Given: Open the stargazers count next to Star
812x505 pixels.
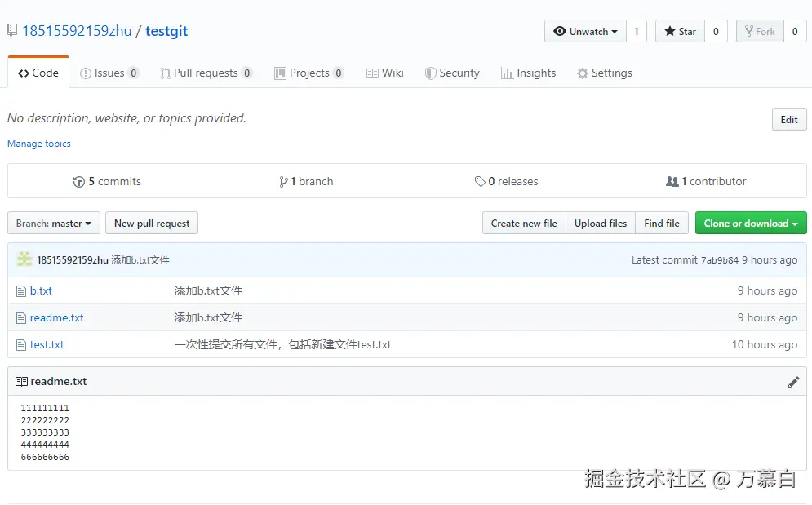Looking at the screenshot, I should pyautogui.click(x=716, y=32).
